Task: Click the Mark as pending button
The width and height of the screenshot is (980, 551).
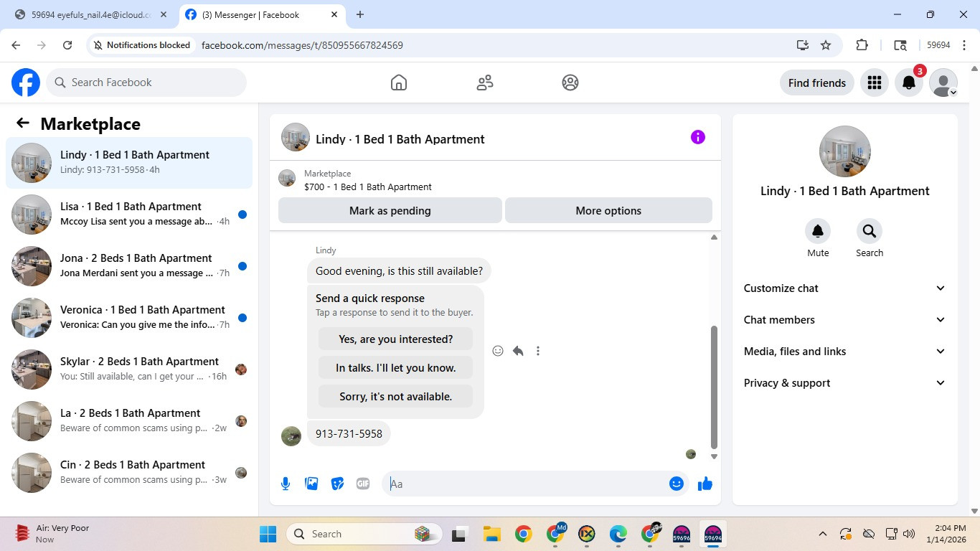Action: [390, 211]
